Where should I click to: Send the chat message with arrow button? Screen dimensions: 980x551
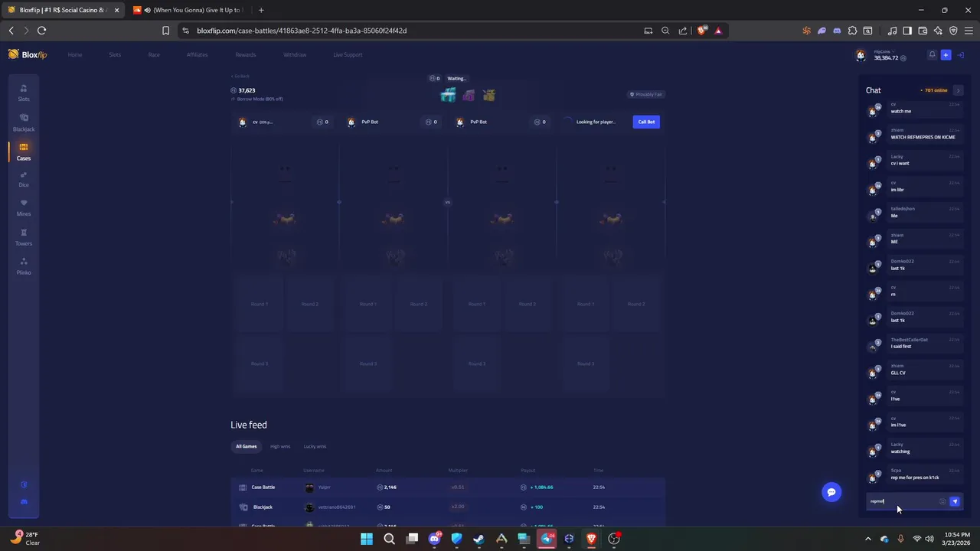(x=955, y=501)
